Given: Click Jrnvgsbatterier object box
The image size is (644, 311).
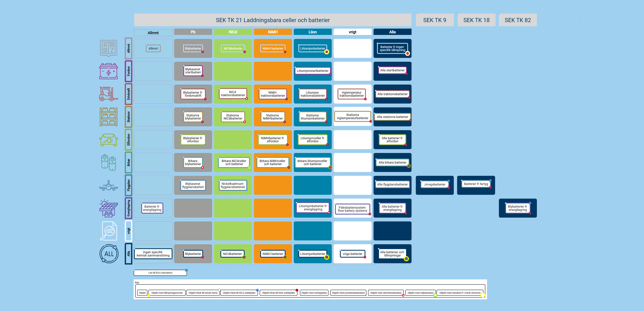Looking at the screenshot, I should 435,184.
